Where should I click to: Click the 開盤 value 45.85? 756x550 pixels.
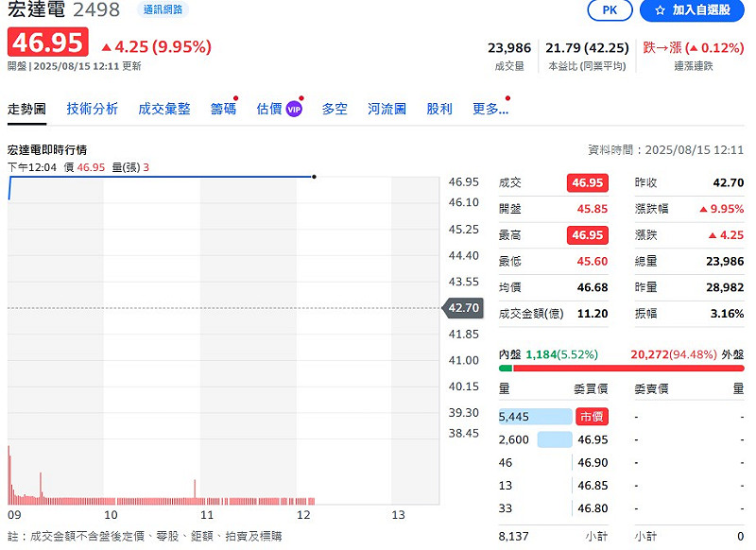pyautogui.click(x=593, y=209)
